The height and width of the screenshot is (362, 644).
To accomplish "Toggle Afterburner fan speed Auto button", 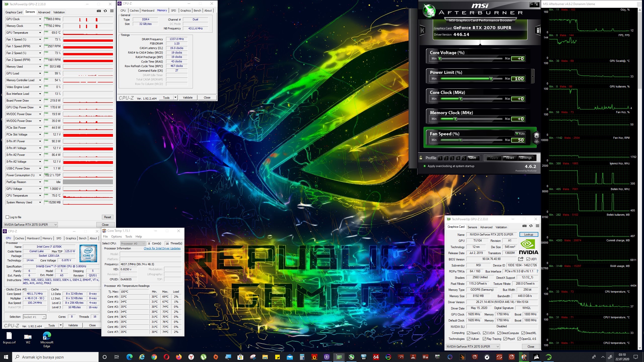I will coord(520,134).
